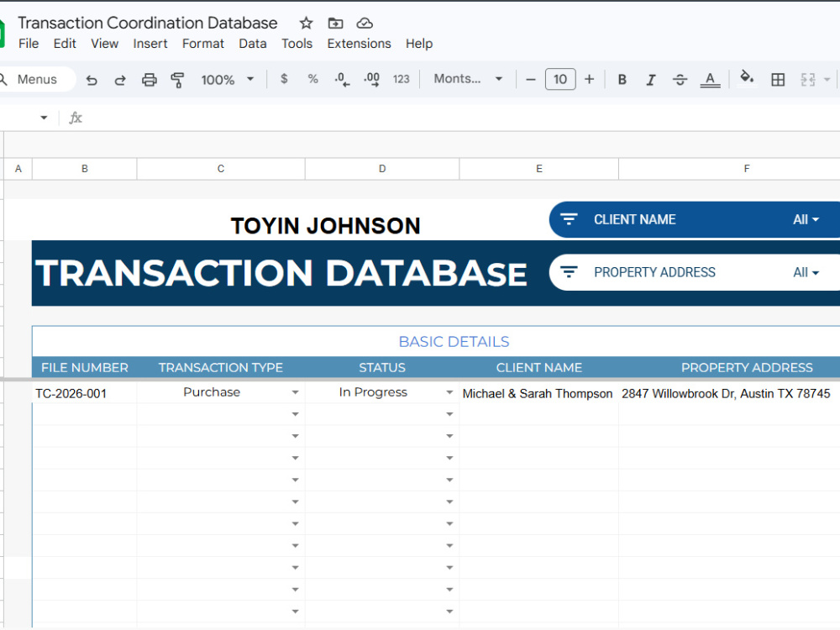Image resolution: width=840 pixels, height=630 pixels.
Task: Click the FILE NUMBER header cell
Action: 85,368
